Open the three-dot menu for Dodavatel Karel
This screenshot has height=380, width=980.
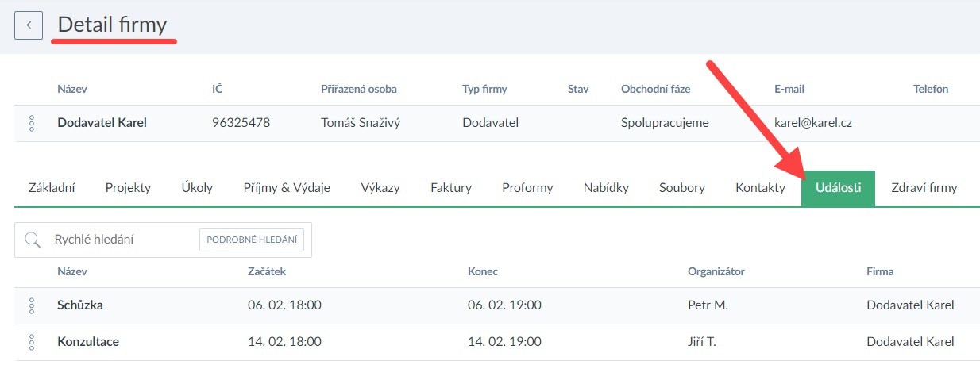coord(32,123)
